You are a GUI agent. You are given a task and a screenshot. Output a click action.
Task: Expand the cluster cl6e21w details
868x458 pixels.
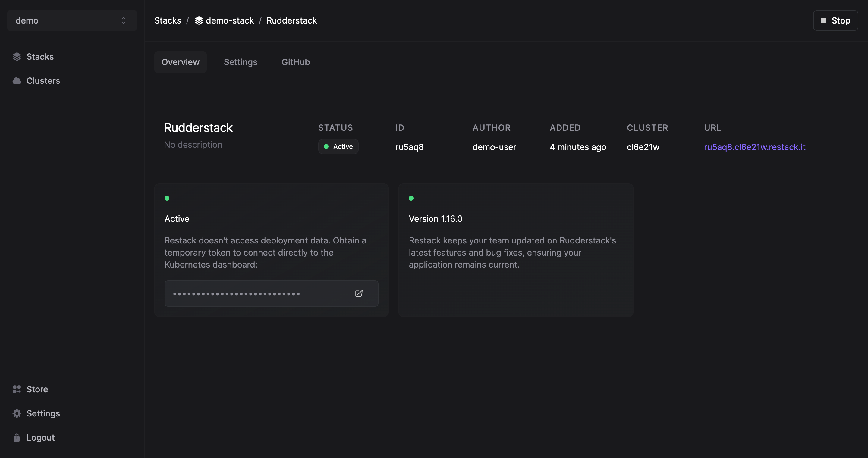pyautogui.click(x=643, y=146)
